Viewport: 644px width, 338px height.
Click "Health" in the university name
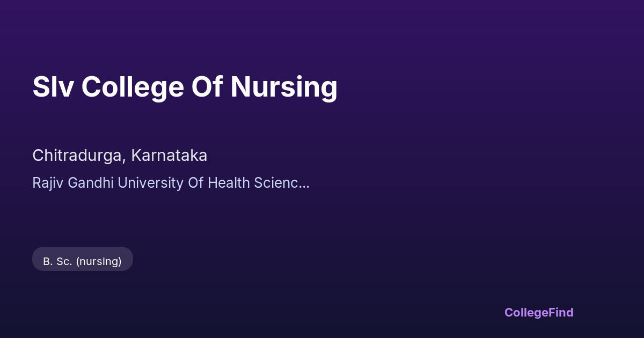click(229, 183)
